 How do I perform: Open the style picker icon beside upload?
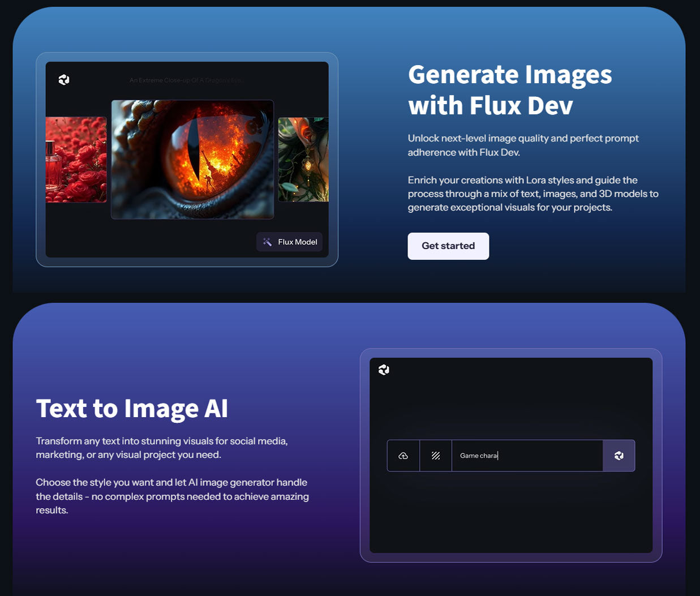[x=435, y=456]
